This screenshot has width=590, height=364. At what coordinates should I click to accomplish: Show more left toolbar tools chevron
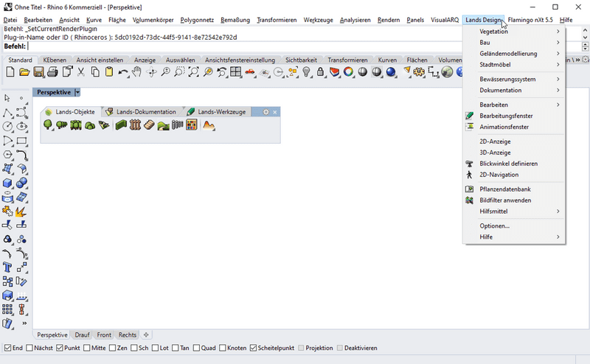[24, 323]
